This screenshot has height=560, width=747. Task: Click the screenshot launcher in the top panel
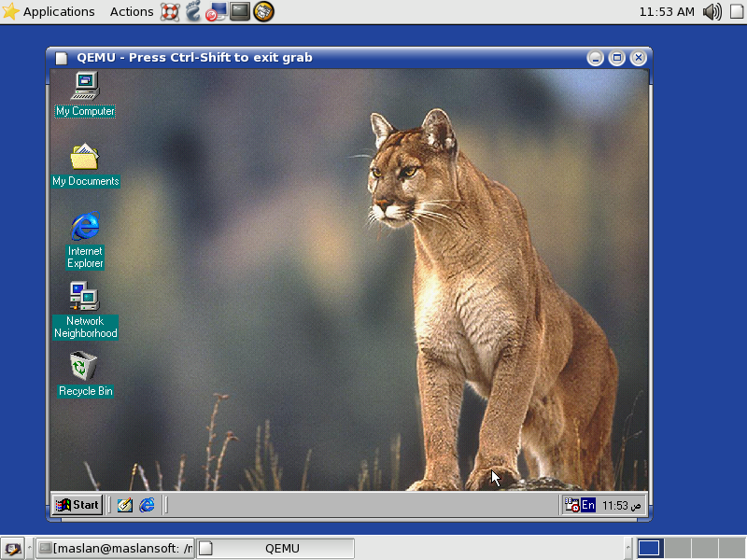point(216,12)
